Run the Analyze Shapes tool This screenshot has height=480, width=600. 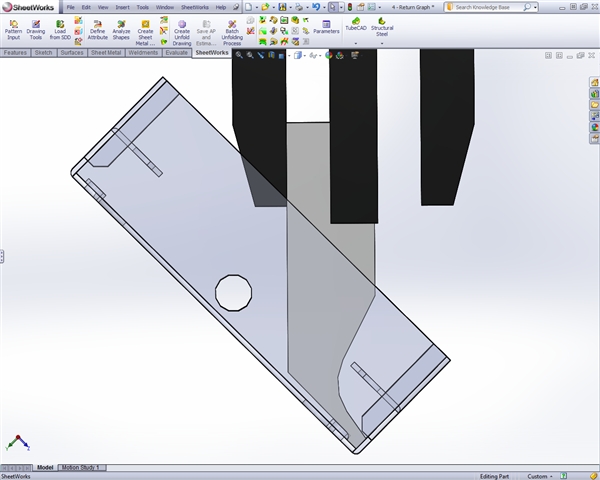click(x=121, y=29)
